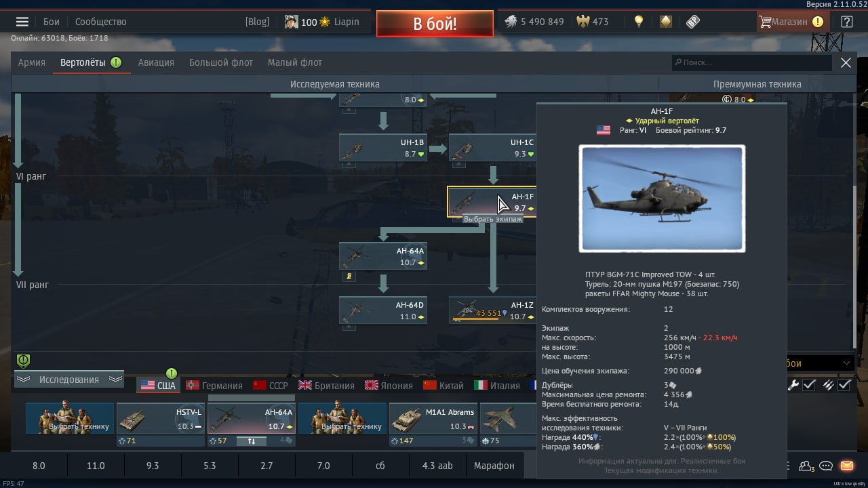Open the hamburger main menu
Viewport: 868px width, 488px height.
pyautogui.click(x=22, y=22)
